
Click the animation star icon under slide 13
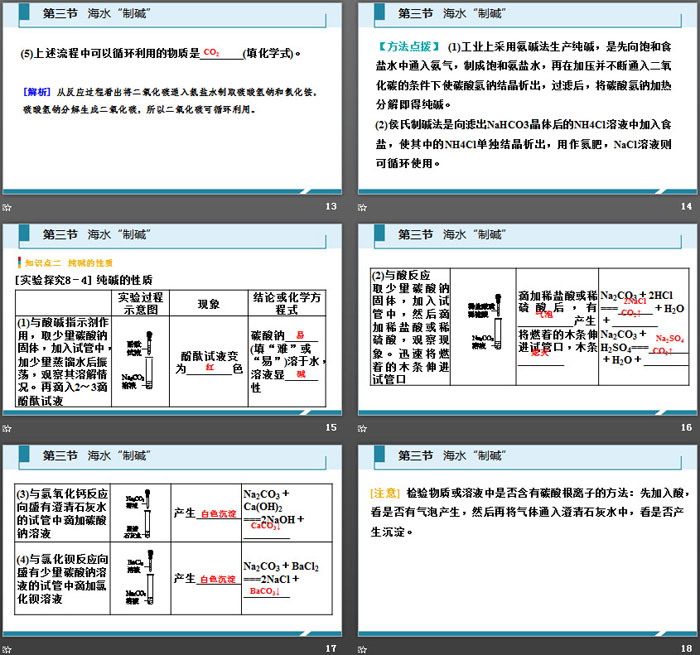[x=7, y=206]
